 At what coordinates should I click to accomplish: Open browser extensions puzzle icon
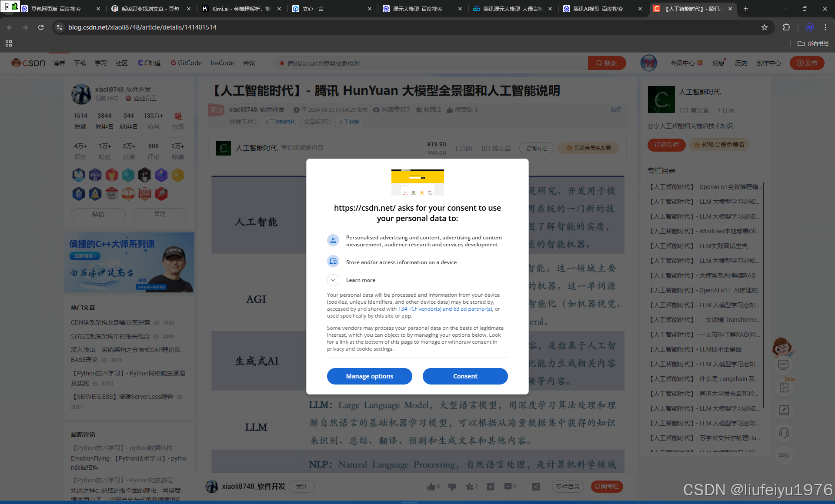(x=786, y=27)
